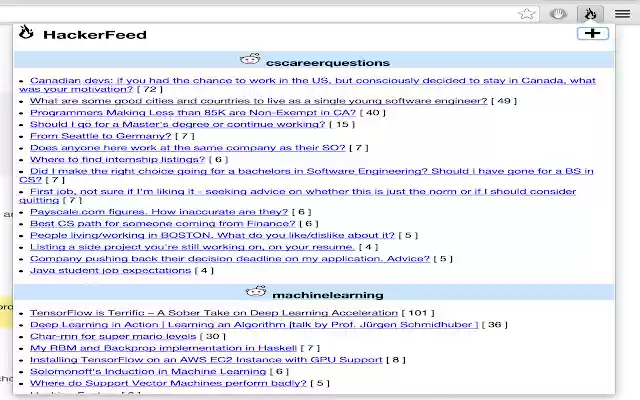
Task: Open Installing TensorFlow on AWS EC2 link
Action: point(206,360)
